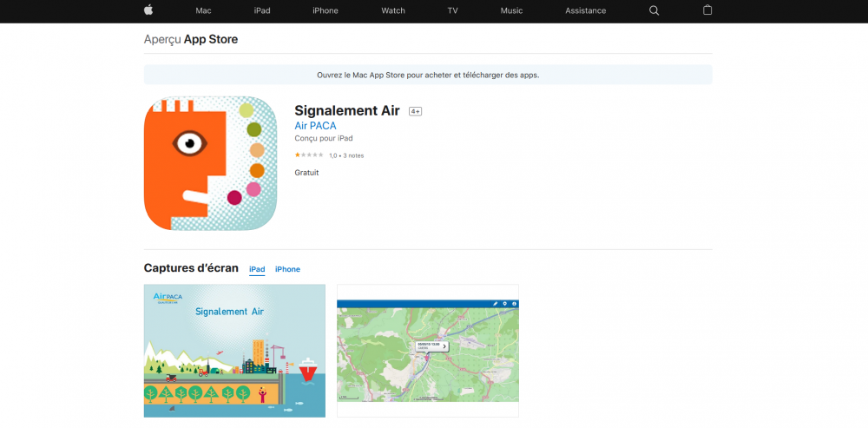The width and height of the screenshot is (868, 428).
Task: Open the Watch menu item
Action: [393, 10]
